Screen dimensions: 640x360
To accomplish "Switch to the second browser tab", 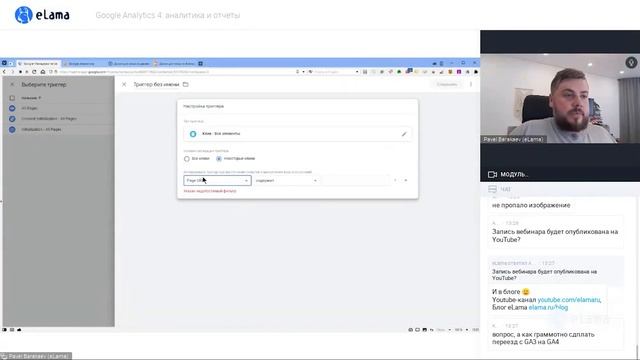I will pos(84,64).
